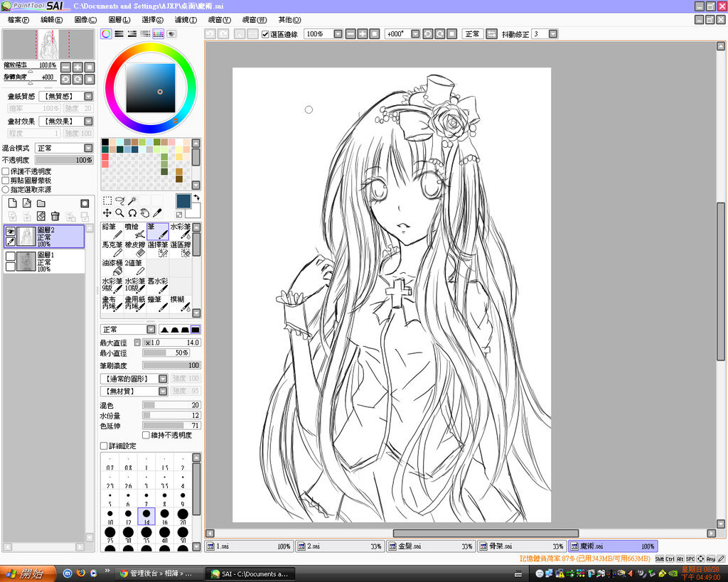
Task: Activate the rotate view tool
Action: click(x=132, y=213)
